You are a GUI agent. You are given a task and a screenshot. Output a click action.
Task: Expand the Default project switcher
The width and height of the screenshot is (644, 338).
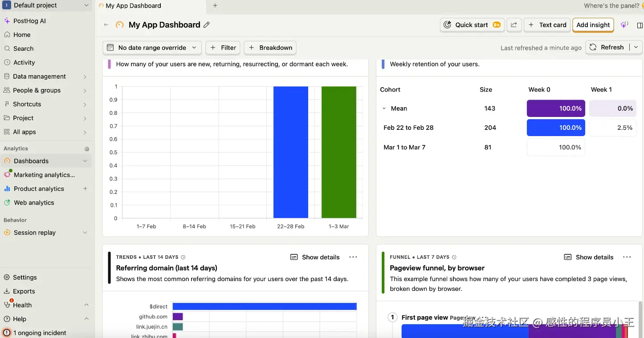(47, 5)
